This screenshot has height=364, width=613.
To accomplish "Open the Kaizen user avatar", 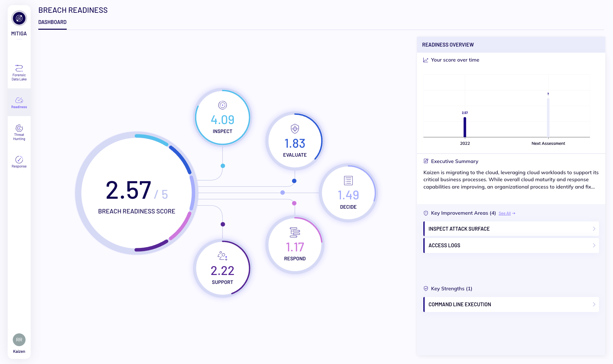I will point(19,340).
